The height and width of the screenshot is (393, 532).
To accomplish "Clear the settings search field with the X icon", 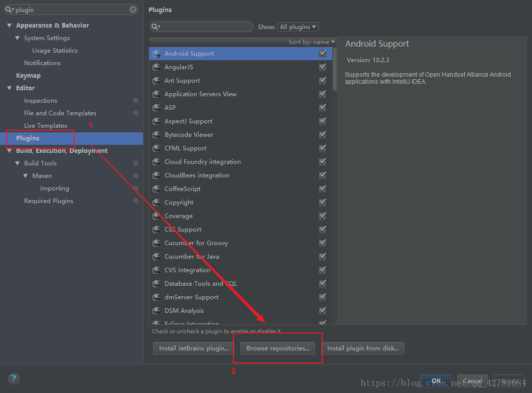I will [x=133, y=10].
